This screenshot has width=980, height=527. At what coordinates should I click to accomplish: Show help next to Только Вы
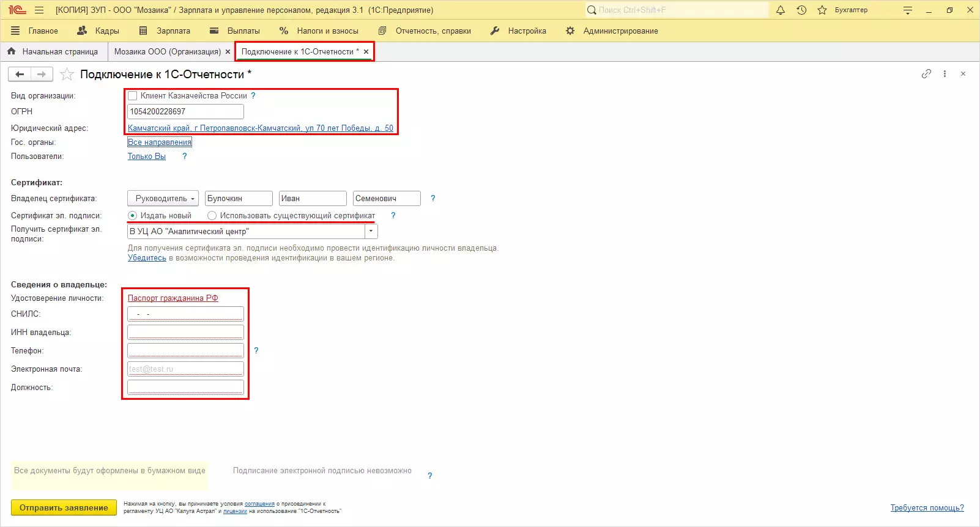tap(185, 157)
